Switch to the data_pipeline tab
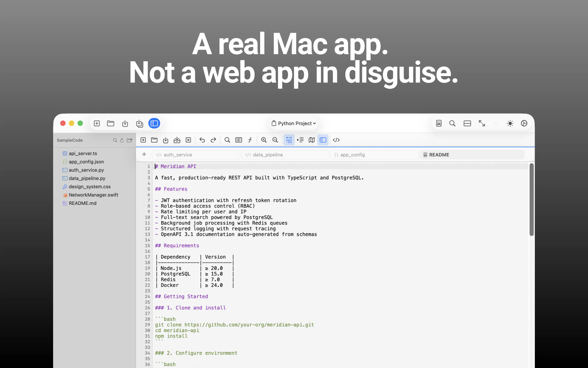Image resolution: width=588 pixels, height=368 pixels. tap(285, 155)
